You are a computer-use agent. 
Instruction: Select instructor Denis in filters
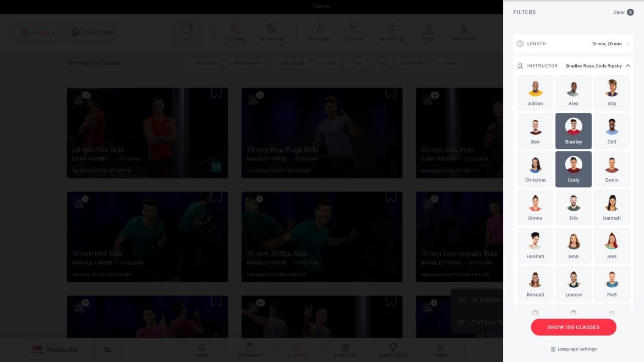(x=612, y=169)
